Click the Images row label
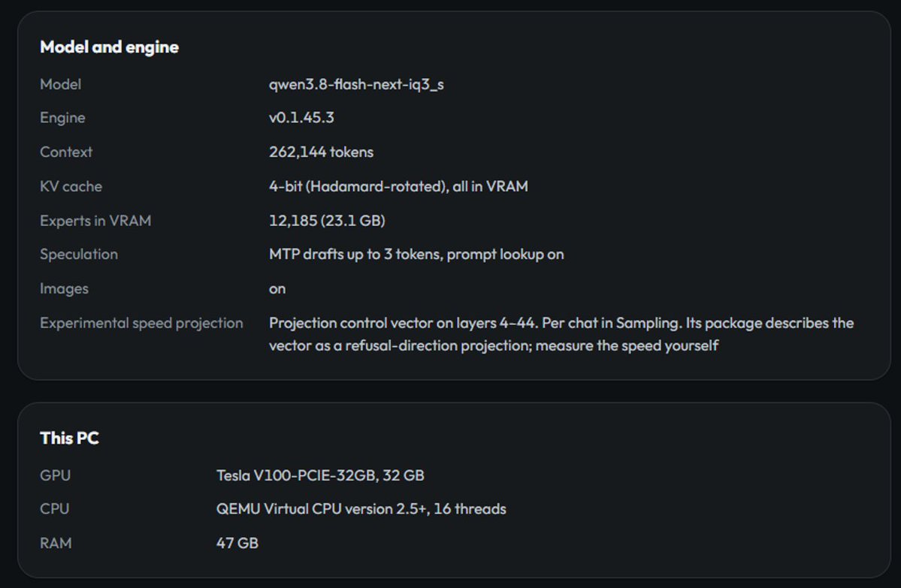 click(x=64, y=289)
